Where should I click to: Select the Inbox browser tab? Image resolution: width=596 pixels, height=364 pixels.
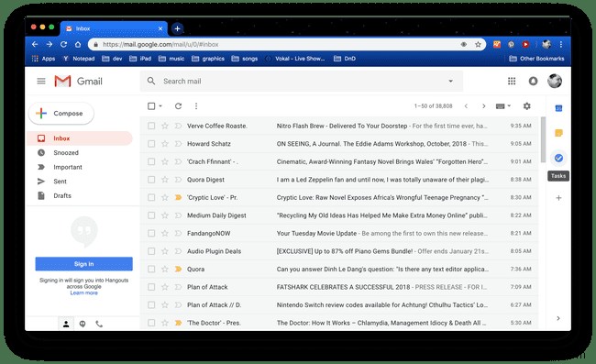(x=114, y=28)
